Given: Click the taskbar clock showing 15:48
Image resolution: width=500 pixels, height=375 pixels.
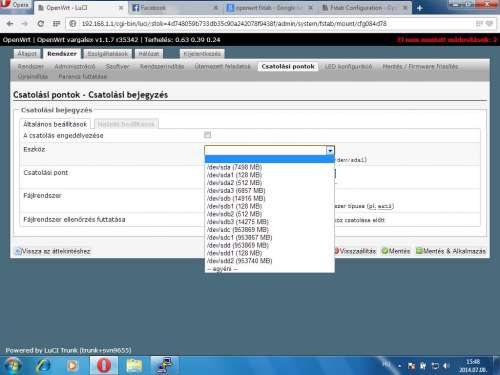Looking at the screenshot, I should pos(473,366).
